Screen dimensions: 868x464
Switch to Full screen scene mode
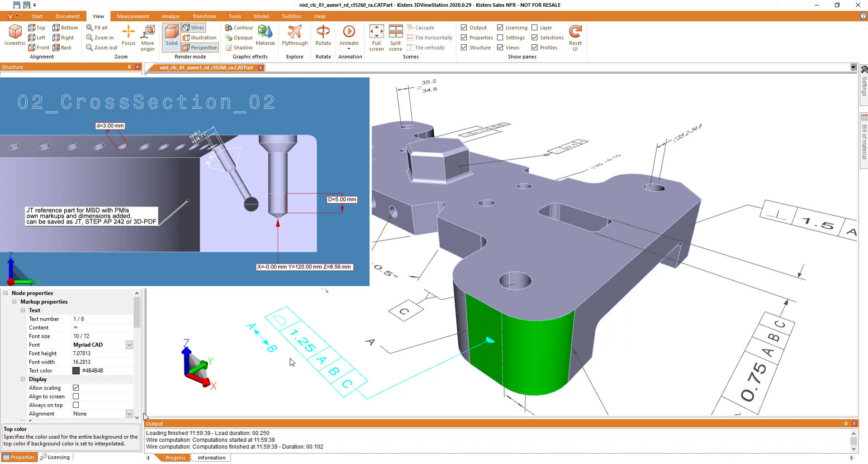pyautogui.click(x=376, y=38)
